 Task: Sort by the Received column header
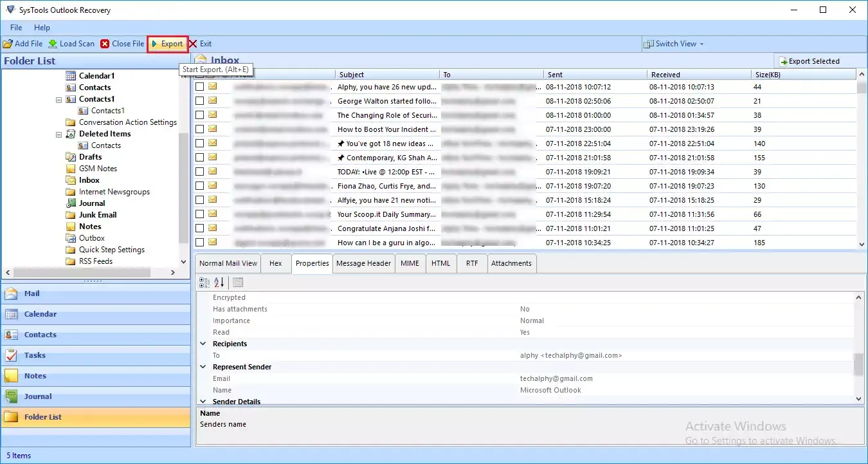tap(699, 75)
